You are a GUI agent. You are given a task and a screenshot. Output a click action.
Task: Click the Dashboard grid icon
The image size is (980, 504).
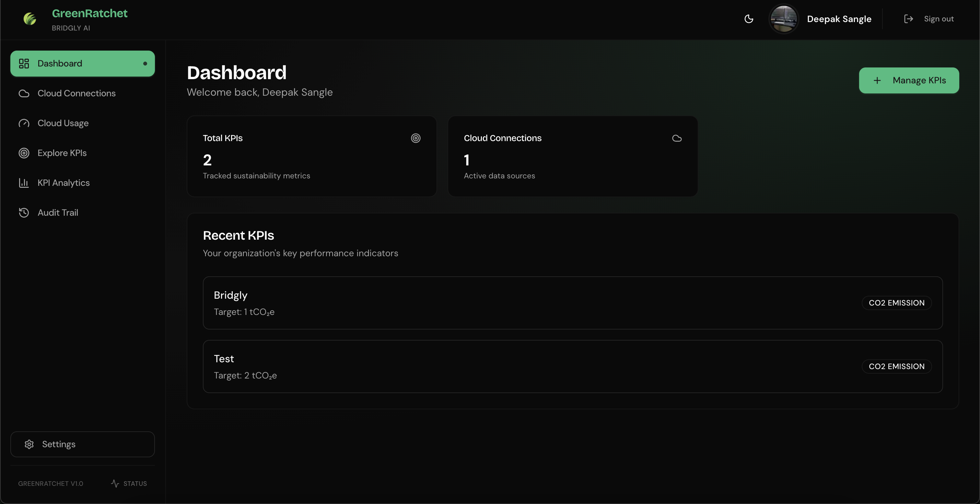[24, 64]
